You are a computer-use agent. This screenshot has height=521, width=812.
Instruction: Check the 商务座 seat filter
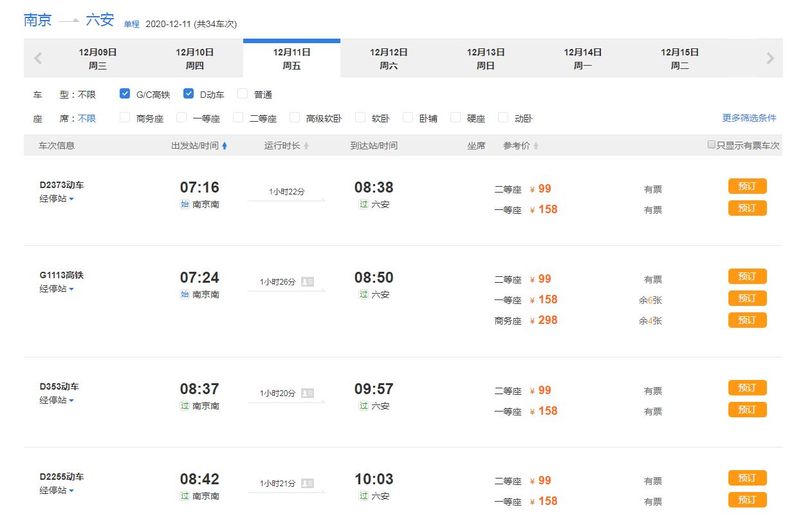125,117
